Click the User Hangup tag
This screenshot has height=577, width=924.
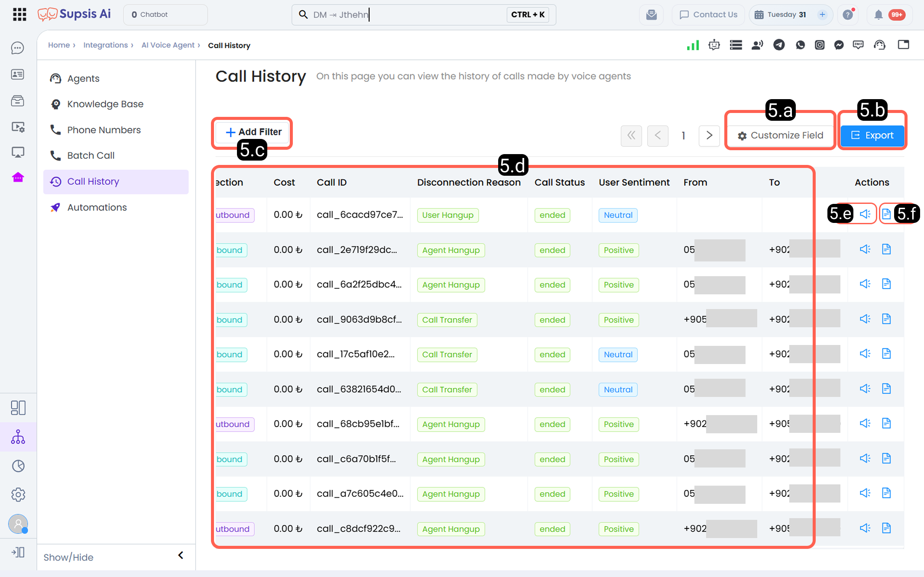tap(448, 215)
